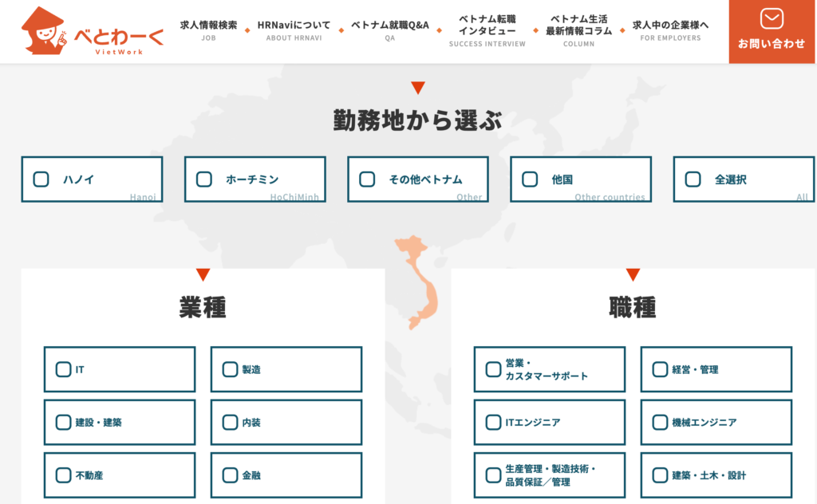Screen dimensions: 817x504
Task: Click the お問い合わせ contact button
Action: coord(772,32)
